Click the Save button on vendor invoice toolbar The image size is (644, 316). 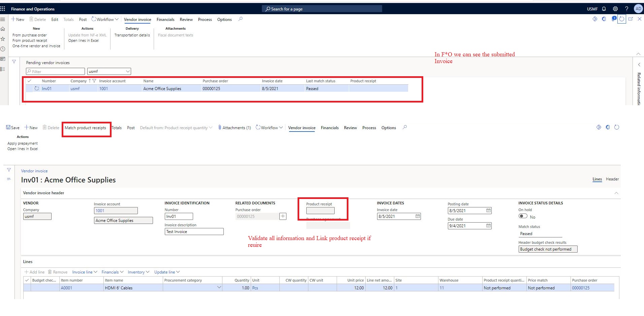pos(13,127)
